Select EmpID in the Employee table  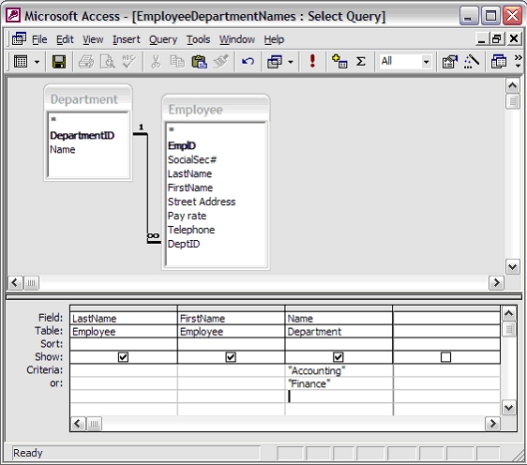click(x=182, y=145)
